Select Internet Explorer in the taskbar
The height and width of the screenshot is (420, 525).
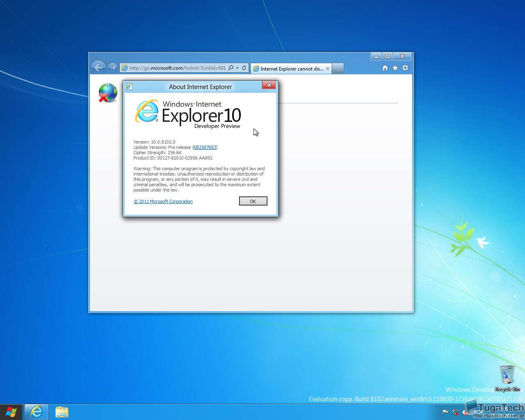tap(37, 412)
